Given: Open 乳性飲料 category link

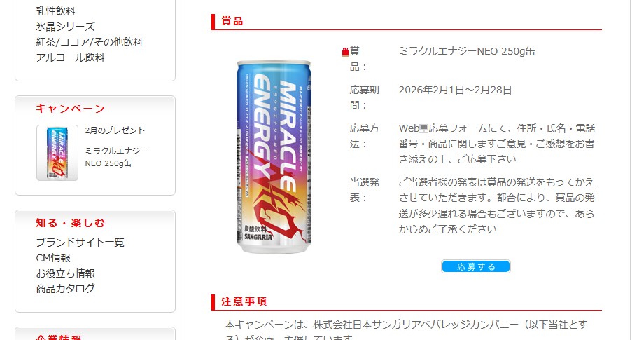Looking at the screenshot, I should pos(55,11).
